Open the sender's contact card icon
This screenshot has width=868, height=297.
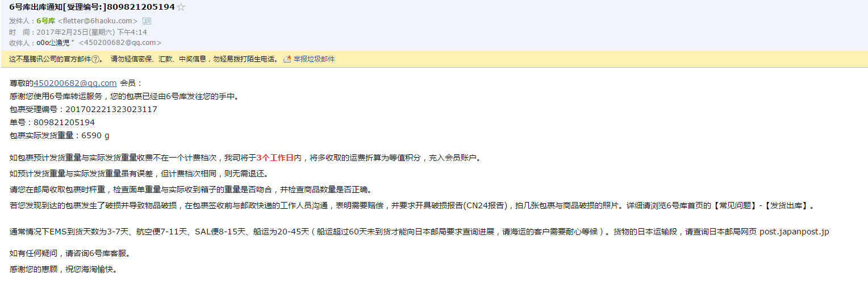pyautogui.click(x=147, y=21)
